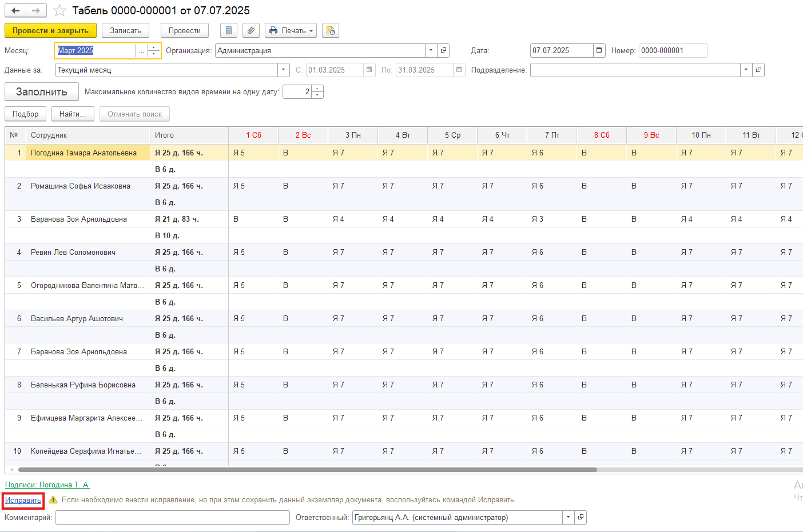This screenshot has height=532, width=803.
Task: Click into the Дата field value
Action: click(562, 50)
